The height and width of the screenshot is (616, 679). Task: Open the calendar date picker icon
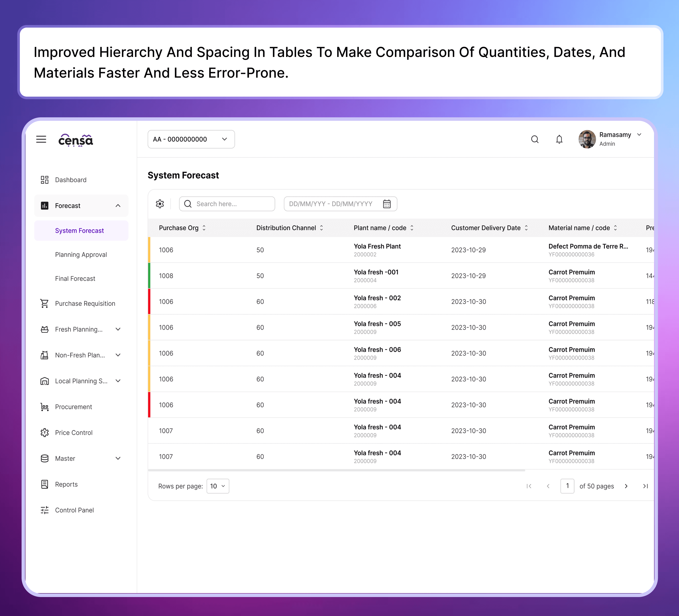click(x=387, y=204)
